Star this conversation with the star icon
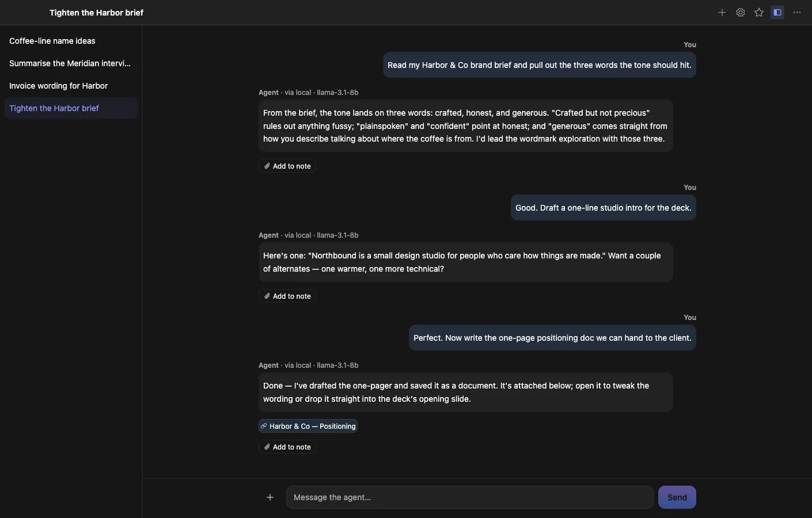Screen dimensions: 812x518 coord(759,12)
